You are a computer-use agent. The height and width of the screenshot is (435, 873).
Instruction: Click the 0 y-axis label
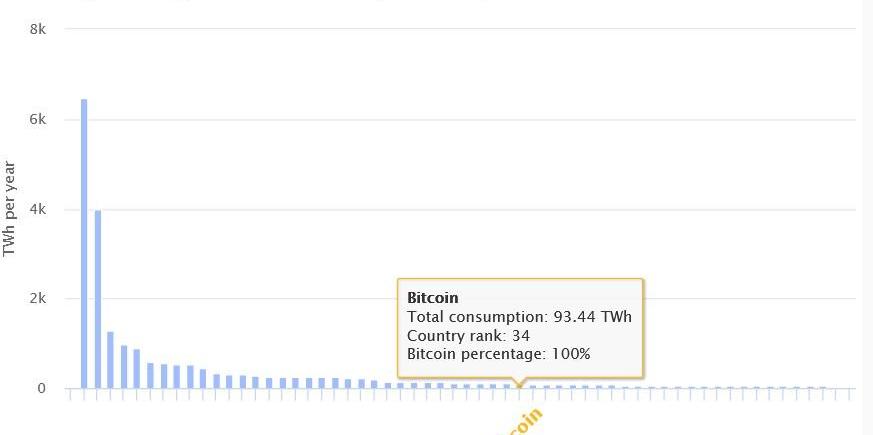click(41, 388)
